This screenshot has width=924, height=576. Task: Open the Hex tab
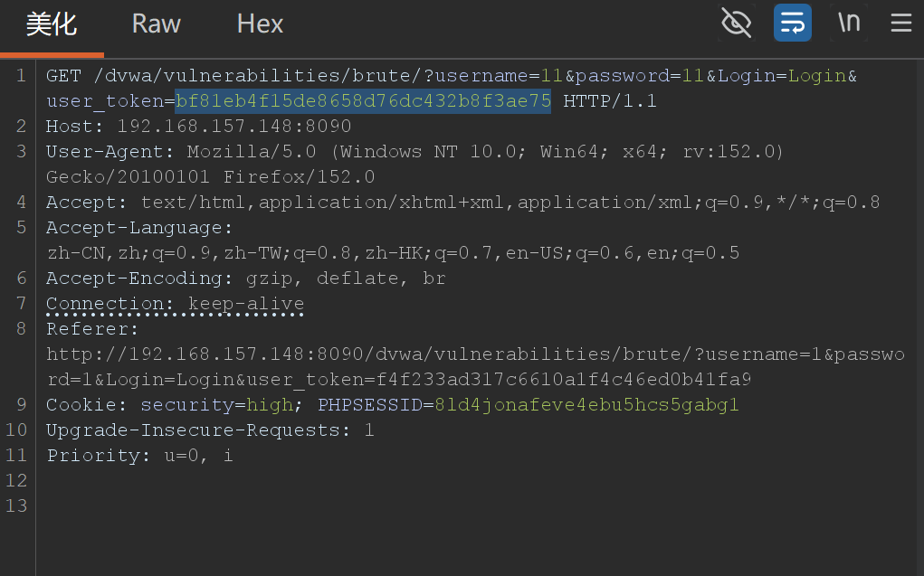pyautogui.click(x=260, y=24)
